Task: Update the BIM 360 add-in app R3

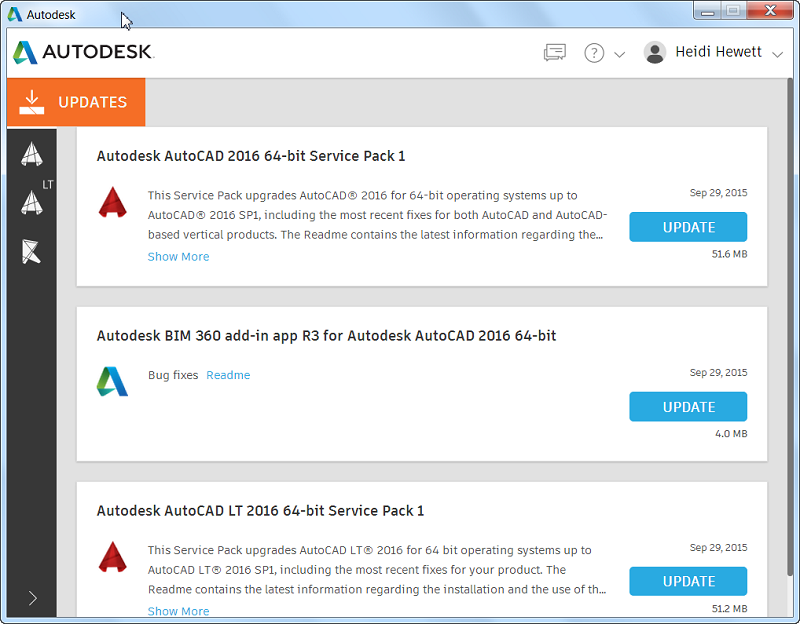Action: [688, 407]
